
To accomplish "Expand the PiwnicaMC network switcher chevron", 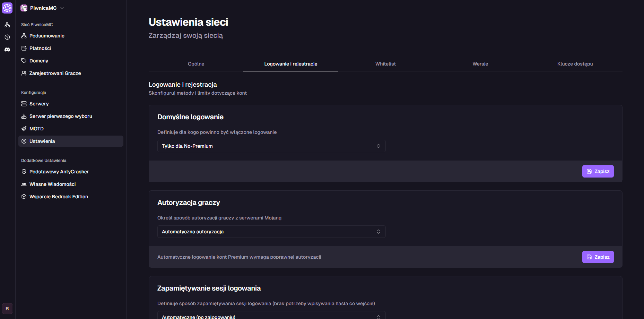I will 62,8.
